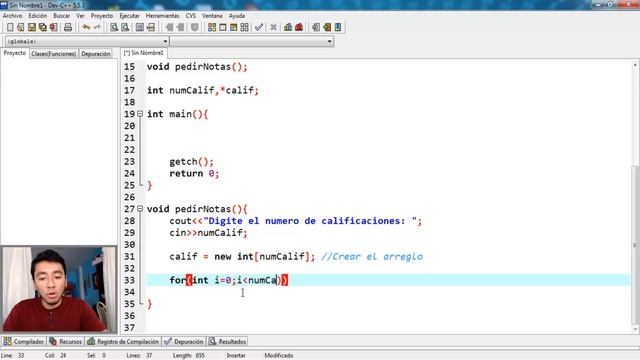
Task: Click the Find magnifier icon
Action: click(114, 27)
